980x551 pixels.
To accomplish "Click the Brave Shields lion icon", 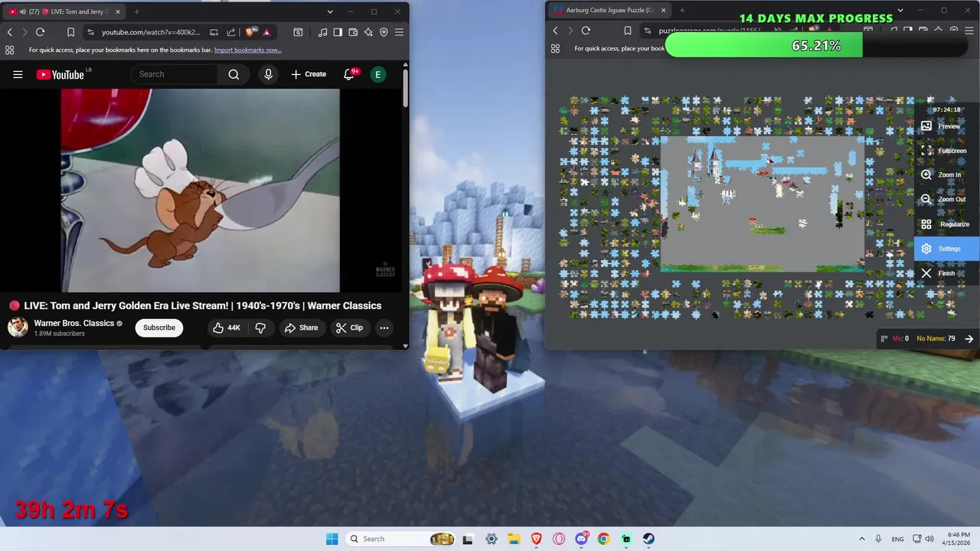I will pos(250,32).
